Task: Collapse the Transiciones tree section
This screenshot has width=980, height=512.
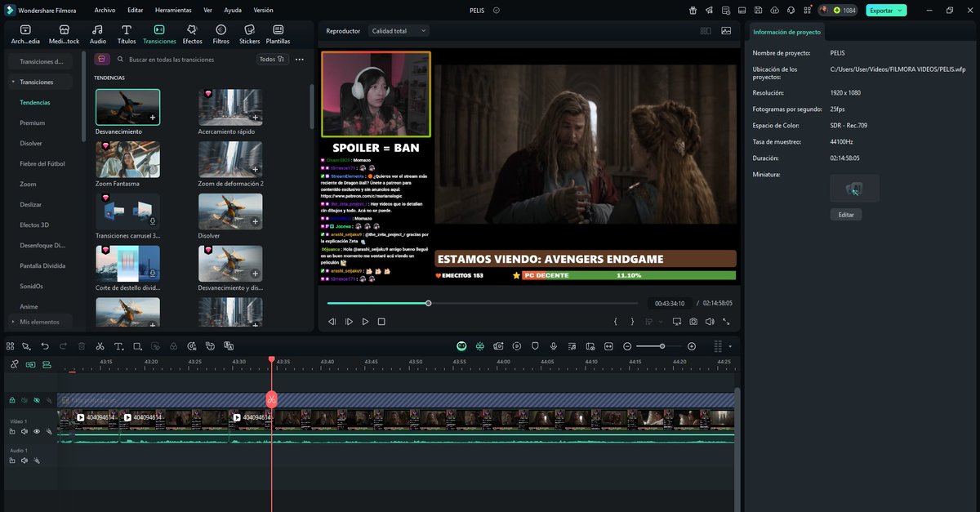Action: pos(13,82)
